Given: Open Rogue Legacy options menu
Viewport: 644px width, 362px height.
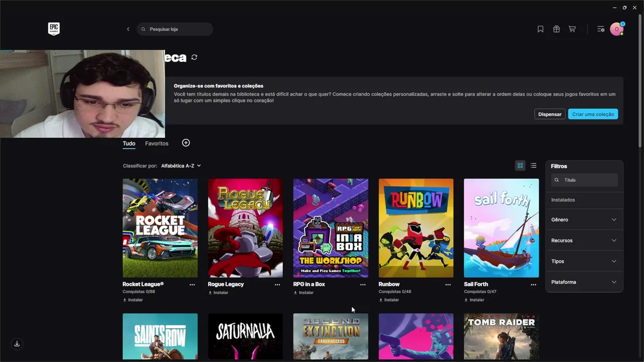Looking at the screenshot, I should click(277, 285).
